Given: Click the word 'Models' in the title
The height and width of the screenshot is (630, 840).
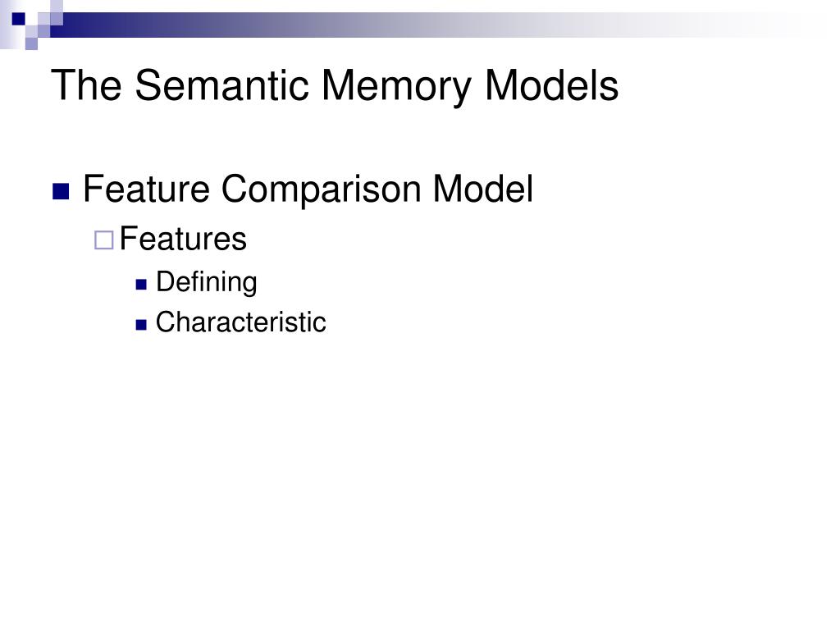Looking at the screenshot, I should [552, 85].
